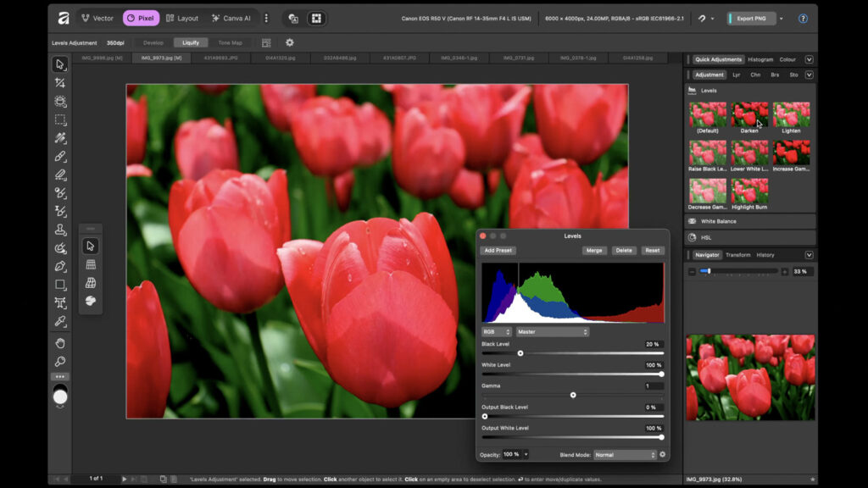Select the Move tool in the toolbar
Viewport: 868px width, 488px height.
click(59, 63)
